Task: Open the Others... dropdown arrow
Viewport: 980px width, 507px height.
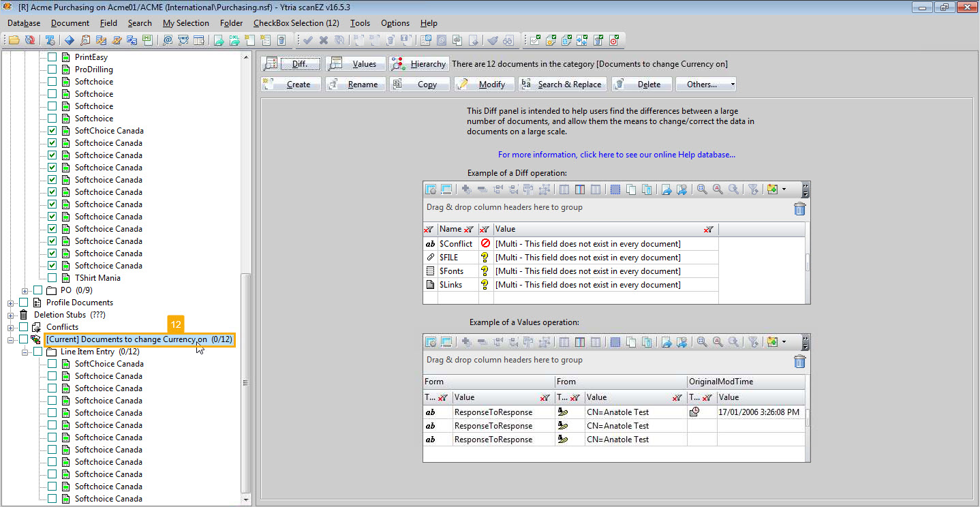Action: [x=732, y=84]
